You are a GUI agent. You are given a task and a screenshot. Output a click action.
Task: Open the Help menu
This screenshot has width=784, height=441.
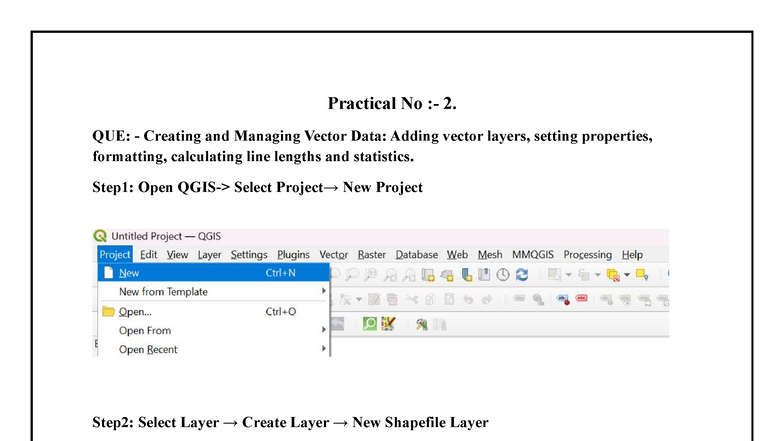click(632, 254)
